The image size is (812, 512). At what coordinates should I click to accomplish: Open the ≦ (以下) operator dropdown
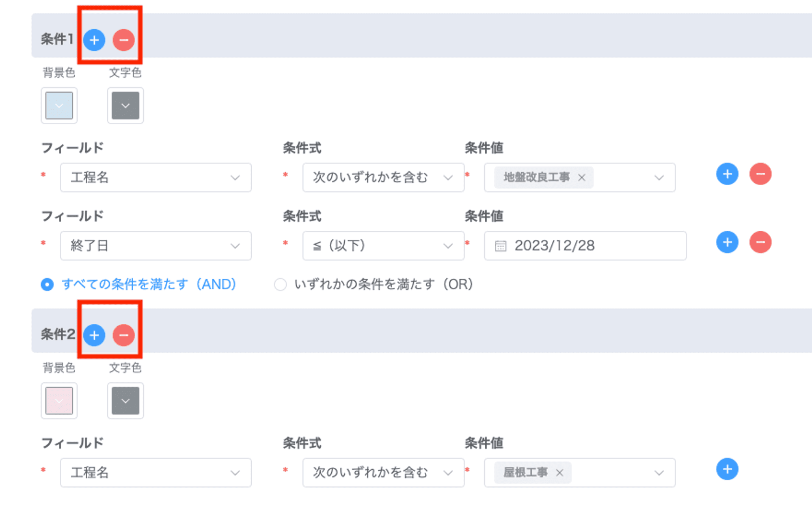tap(383, 246)
